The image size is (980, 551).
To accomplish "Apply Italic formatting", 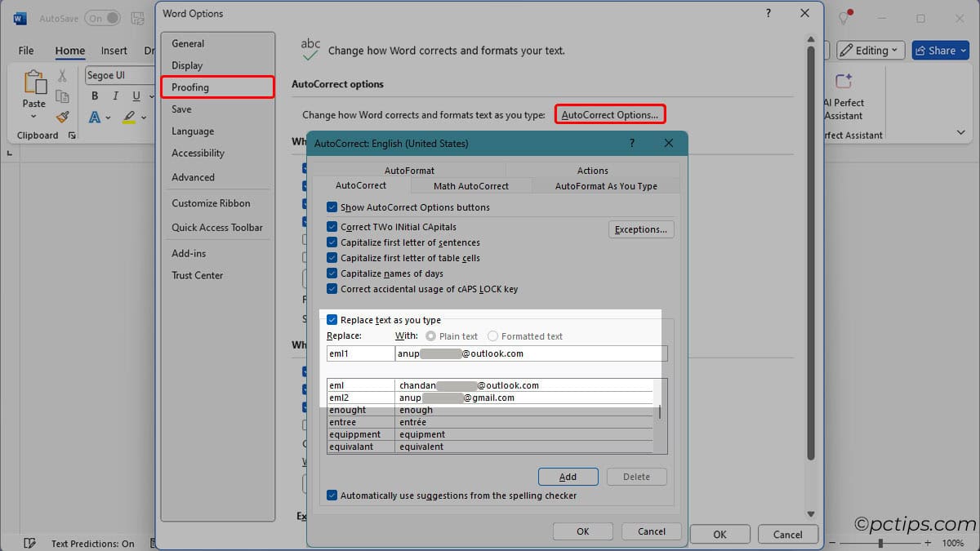I will pyautogui.click(x=115, y=96).
